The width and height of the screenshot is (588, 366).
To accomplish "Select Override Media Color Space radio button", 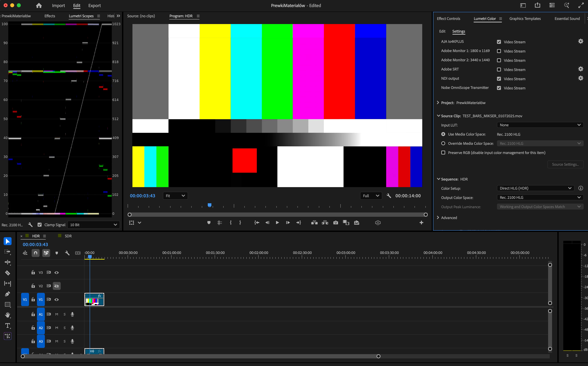I will [443, 143].
